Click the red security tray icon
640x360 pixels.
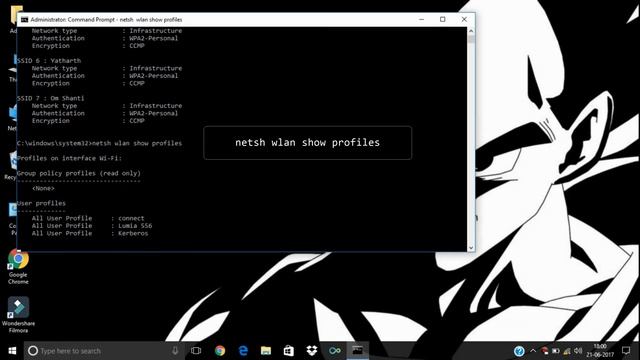544,351
